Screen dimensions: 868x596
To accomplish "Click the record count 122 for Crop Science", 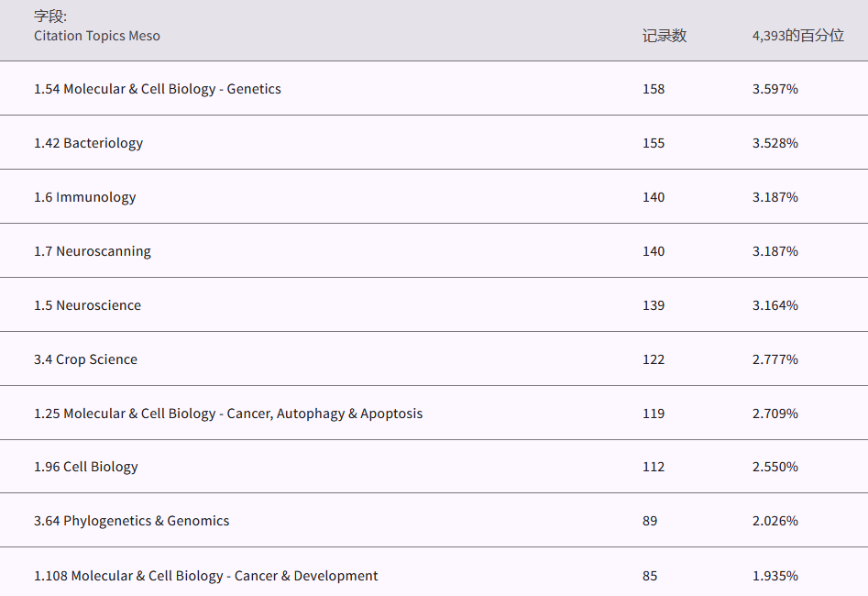I will pos(654,359).
